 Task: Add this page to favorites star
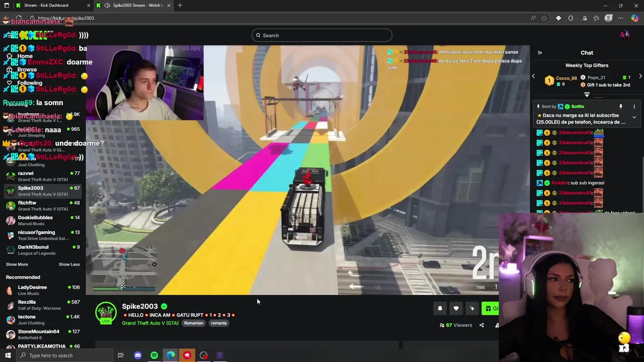544,19
